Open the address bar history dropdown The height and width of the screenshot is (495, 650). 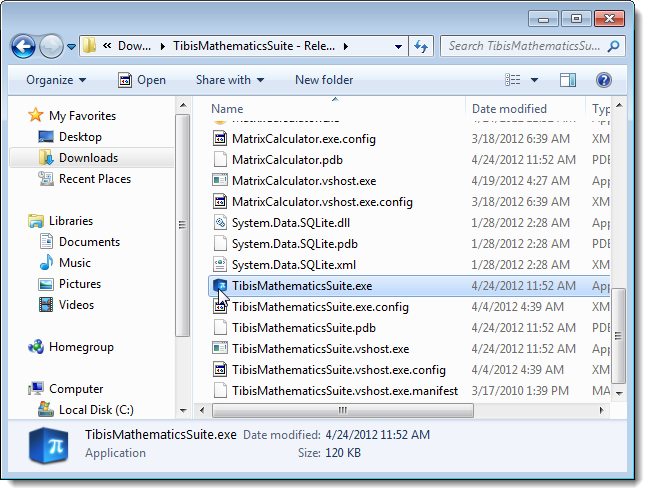(398, 46)
